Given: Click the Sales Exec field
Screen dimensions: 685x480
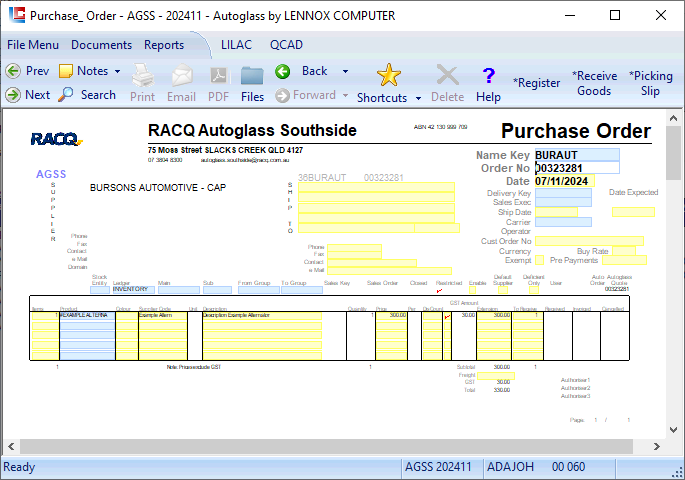Looking at the screenshot, I should pyautogui.click(x=564, y=202).
